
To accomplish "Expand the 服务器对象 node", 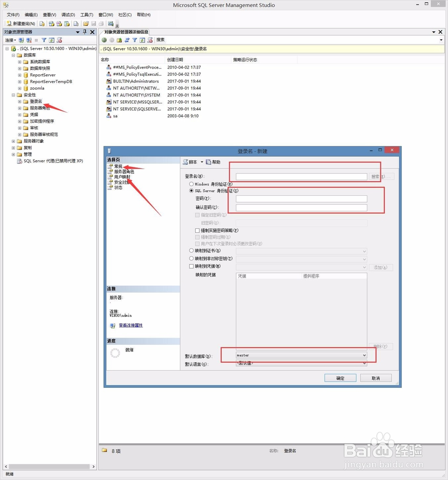I will (13, 141).
